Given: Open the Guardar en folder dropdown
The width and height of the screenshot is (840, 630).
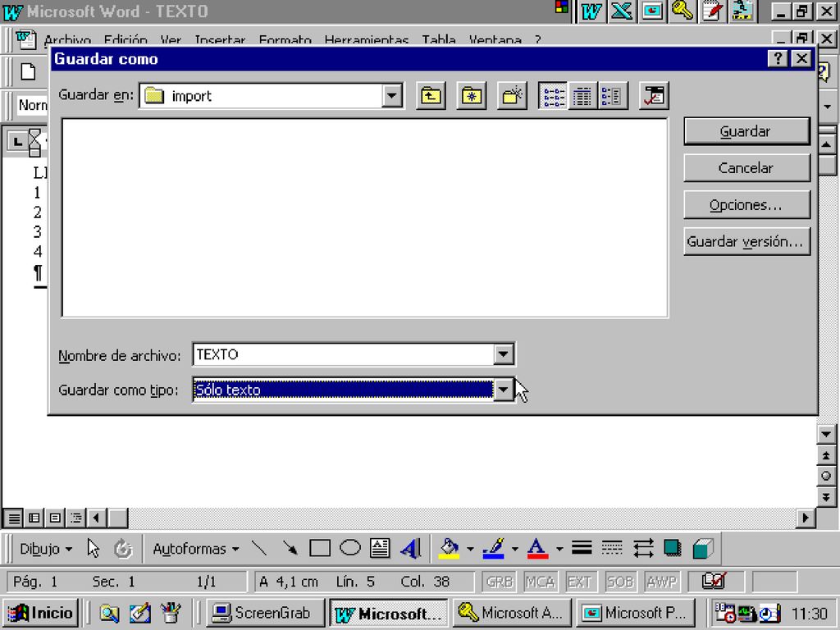Looking at the screenshot, I should [x=392, y=96].
